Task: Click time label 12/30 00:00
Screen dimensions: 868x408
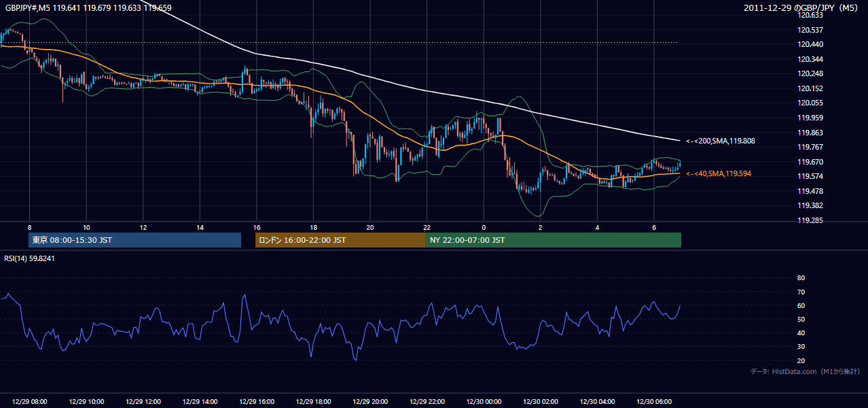Action: 484,402
